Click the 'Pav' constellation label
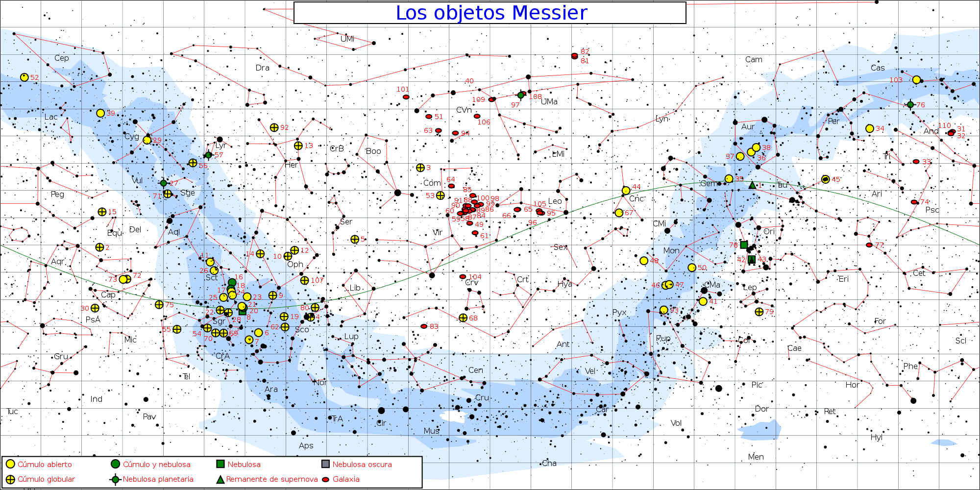The width and height of the screenshot is (980, 490). (x=149, y=416)
